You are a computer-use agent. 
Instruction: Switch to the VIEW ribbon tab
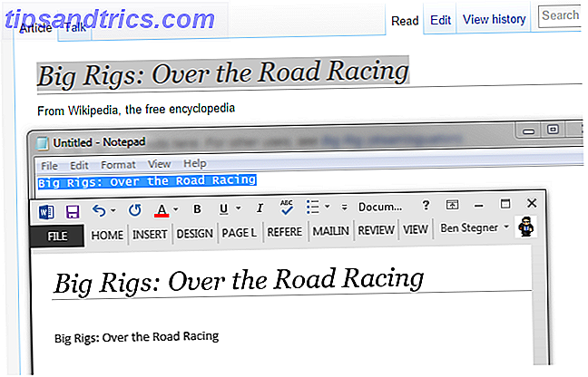click(416, 229)
